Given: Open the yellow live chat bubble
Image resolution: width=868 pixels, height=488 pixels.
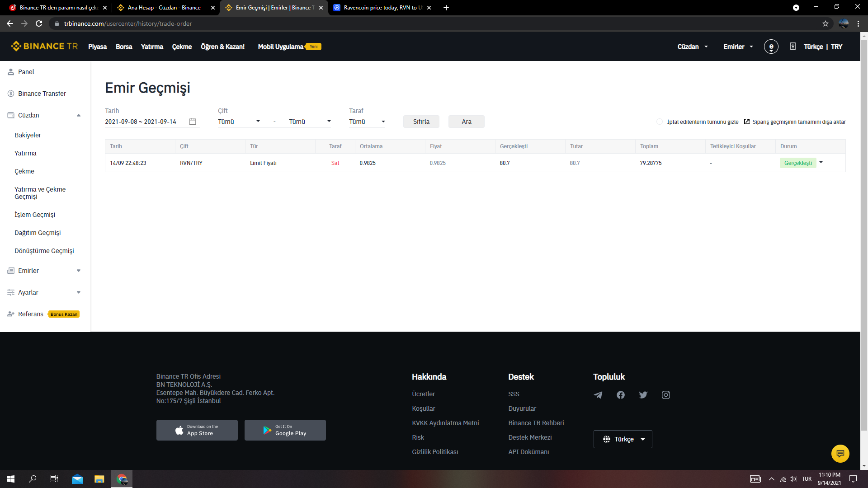Looking at the screenshot, I should coord(840,453).
